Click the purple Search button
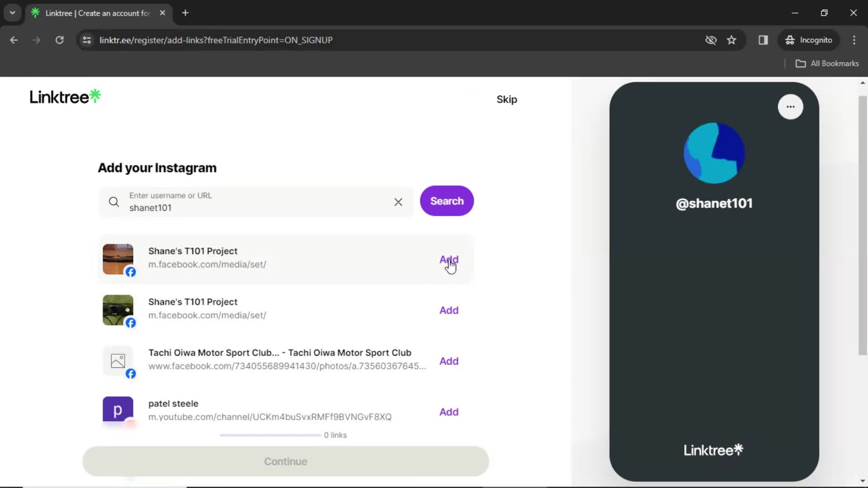This screenshot has width=868, height=488. click(x=447, y=201)
